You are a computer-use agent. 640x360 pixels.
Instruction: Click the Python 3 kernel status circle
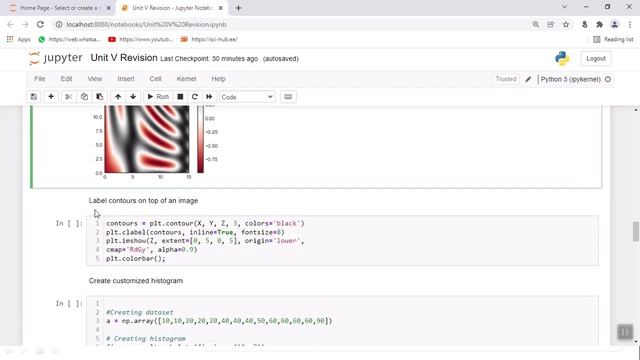tap(608, 79)
